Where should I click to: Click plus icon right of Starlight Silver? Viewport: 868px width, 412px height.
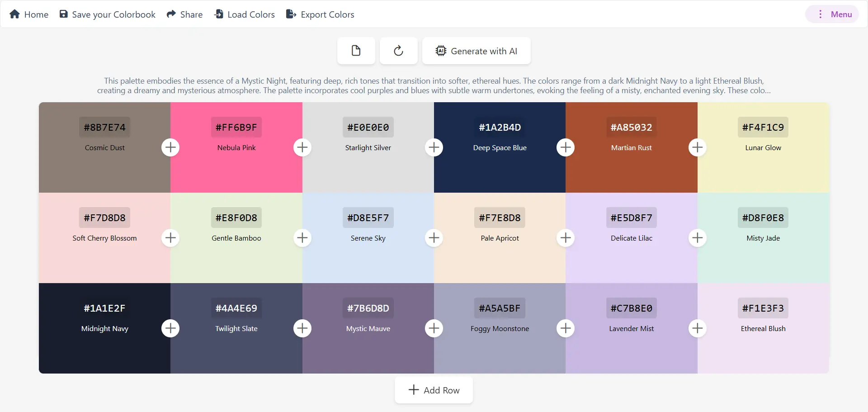434,147
